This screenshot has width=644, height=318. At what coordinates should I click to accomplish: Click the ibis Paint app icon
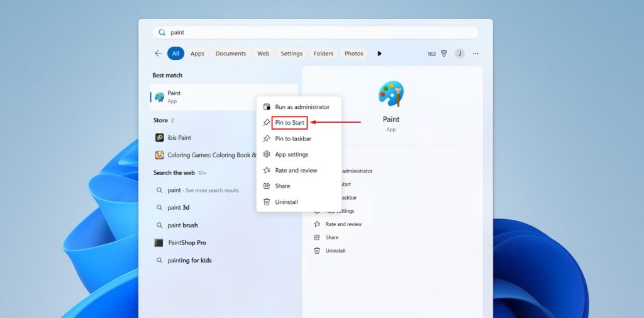pyautogui.click(x=159, y=137)
